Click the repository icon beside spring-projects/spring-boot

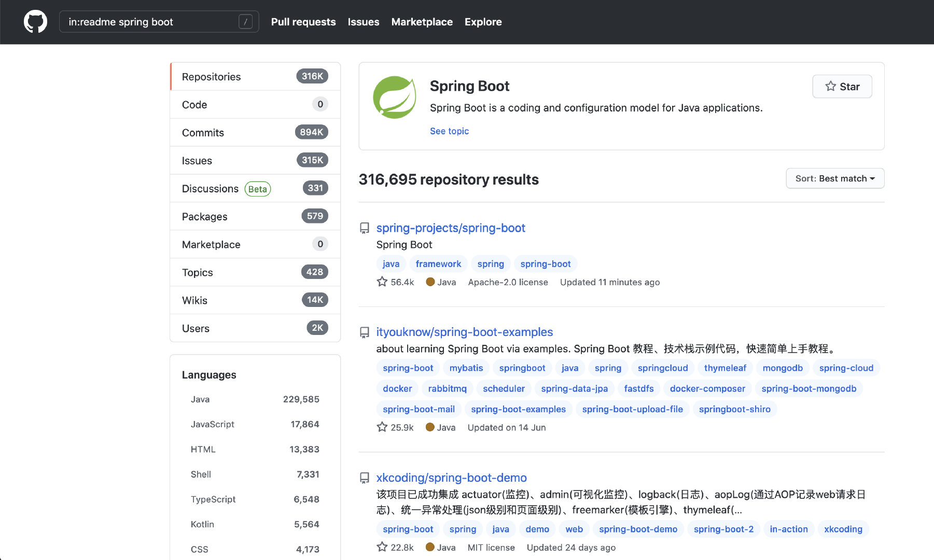click(x=365, y=228)
